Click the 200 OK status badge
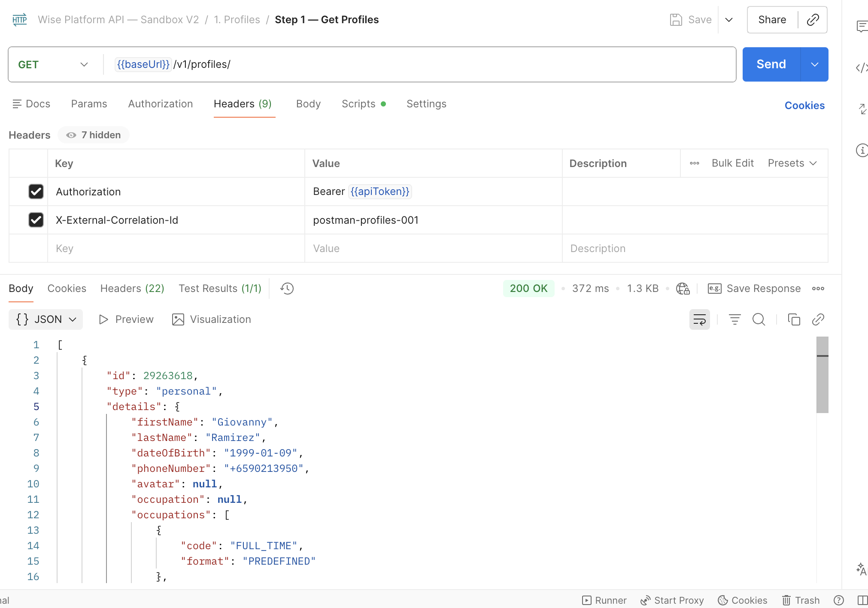The height and width of the screenshot is (608, 868). click(x=528, y=289)
